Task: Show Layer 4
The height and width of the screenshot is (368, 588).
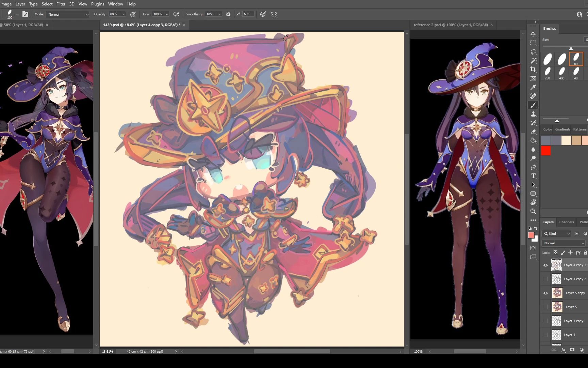Action: coord(545,335)
